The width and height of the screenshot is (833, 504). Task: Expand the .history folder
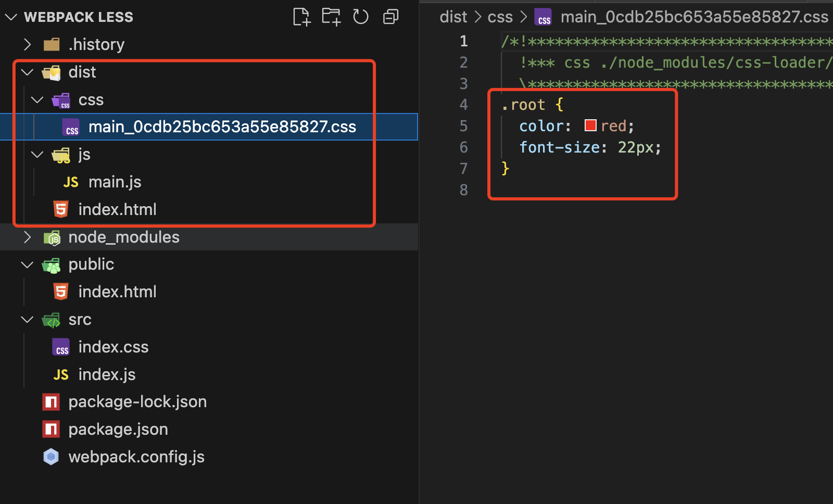tap(27, 44)
